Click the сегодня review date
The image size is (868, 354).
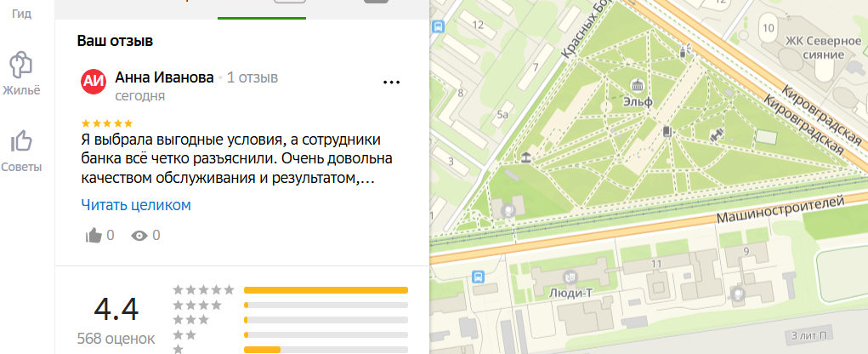pyautogui.click(x=140, y=96)
